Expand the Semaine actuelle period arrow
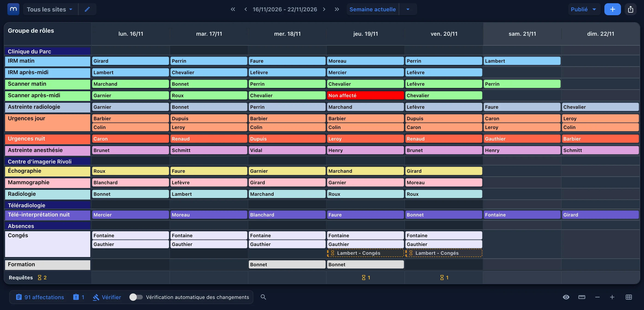This screenshot has width=644, height=310. [408, 9]
